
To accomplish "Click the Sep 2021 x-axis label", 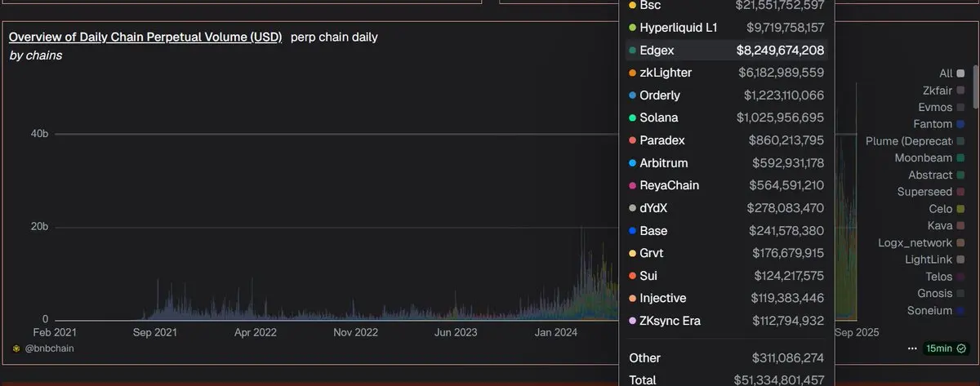I will click(x=156, y=332).
